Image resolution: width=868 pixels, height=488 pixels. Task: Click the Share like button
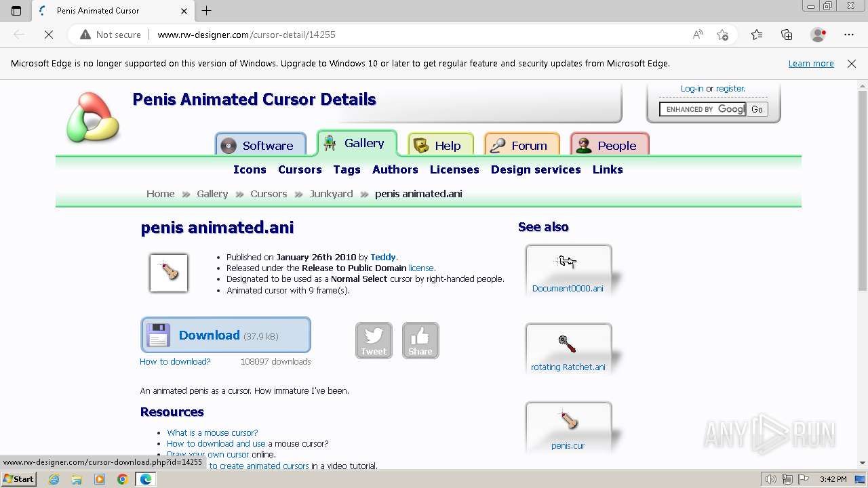tap(420, 340)
